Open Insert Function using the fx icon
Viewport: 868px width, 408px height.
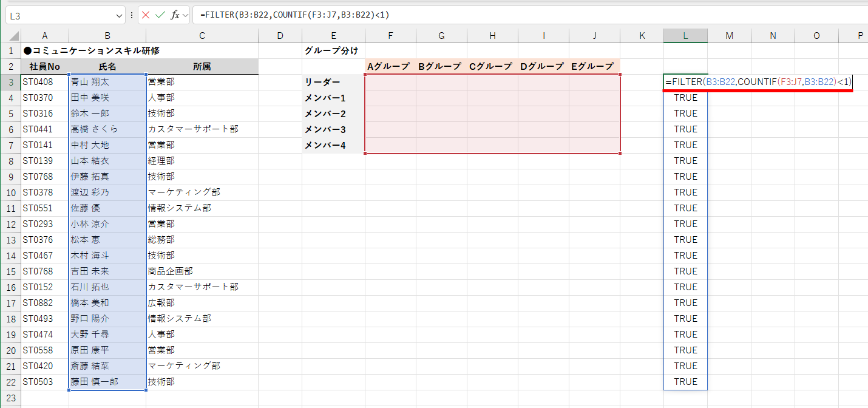[x=175, y=16]
